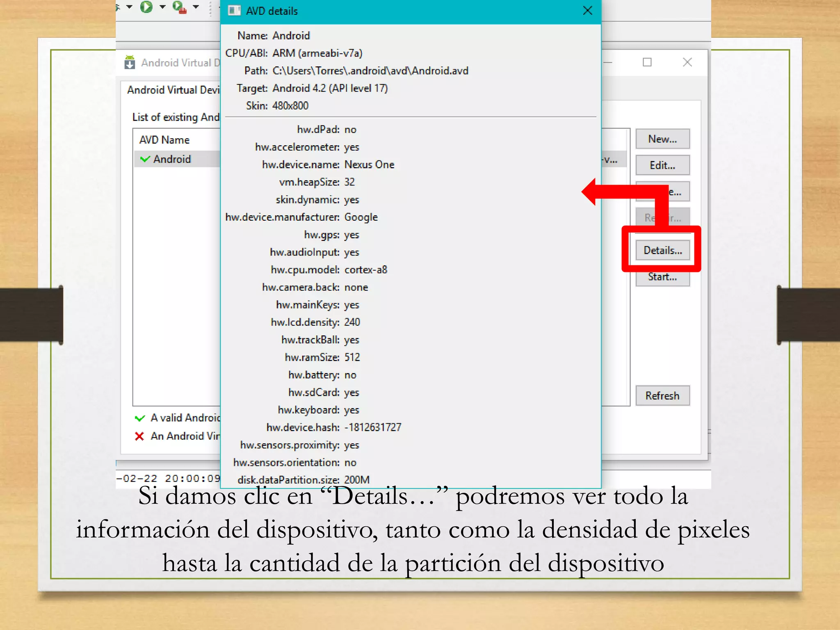Click the hw.ramSize value 512
This screenshot has width=840, height=630.
pyautogui.click(x=352, y=357)
